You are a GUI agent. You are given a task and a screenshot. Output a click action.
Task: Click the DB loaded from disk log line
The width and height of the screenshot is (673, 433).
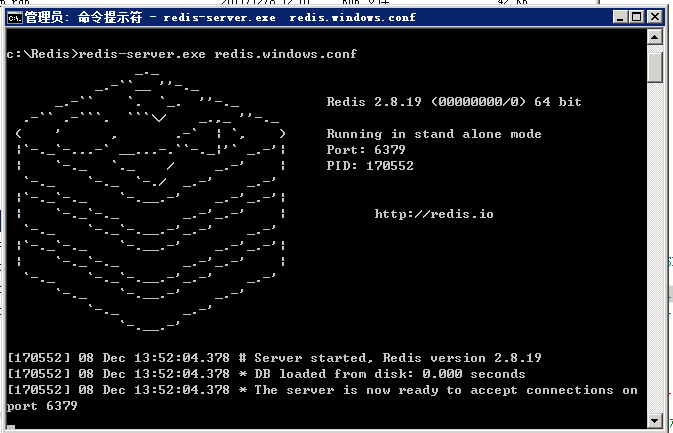267,374
